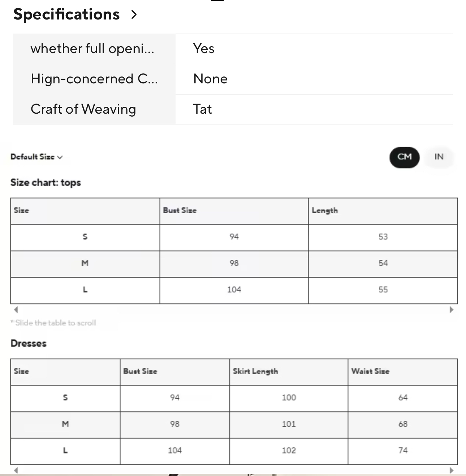This screenshot has width=466, height=476.
Task: Open the Specifications section arrow
Action: click(134, 14)
